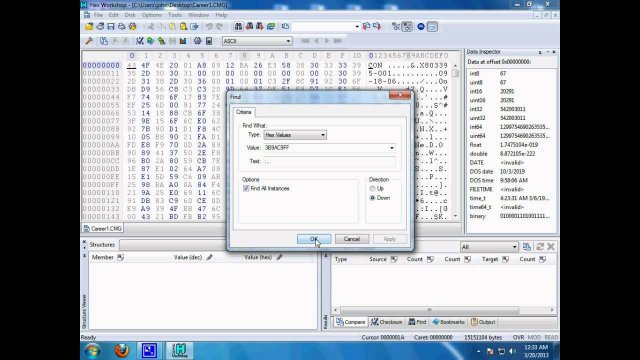Click the colored bar chart toolbar icon

(183, 41)
